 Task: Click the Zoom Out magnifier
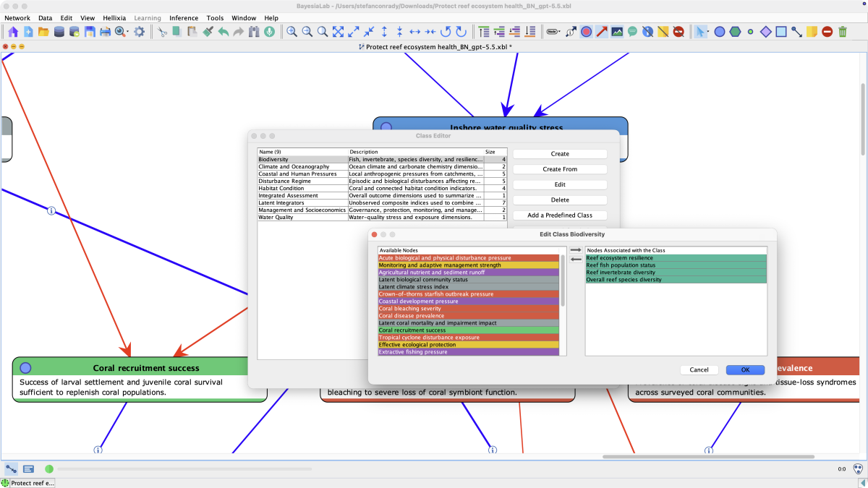click(x=307, y=32)
